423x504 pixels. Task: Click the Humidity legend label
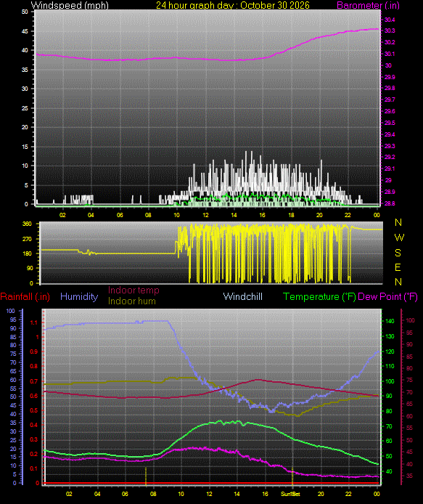(x=79, y=297)
